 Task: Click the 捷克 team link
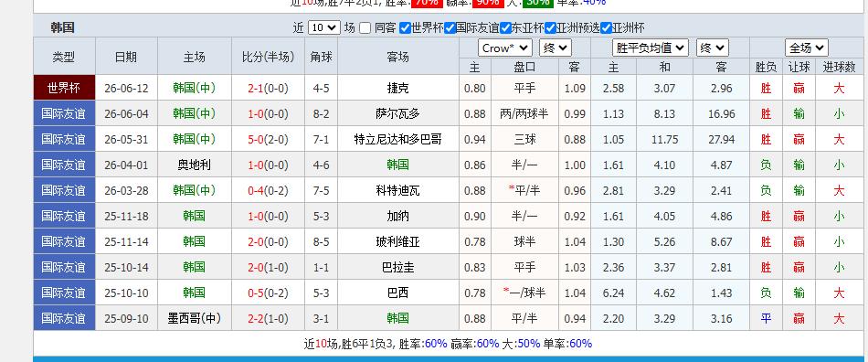(x=398, y=88)
